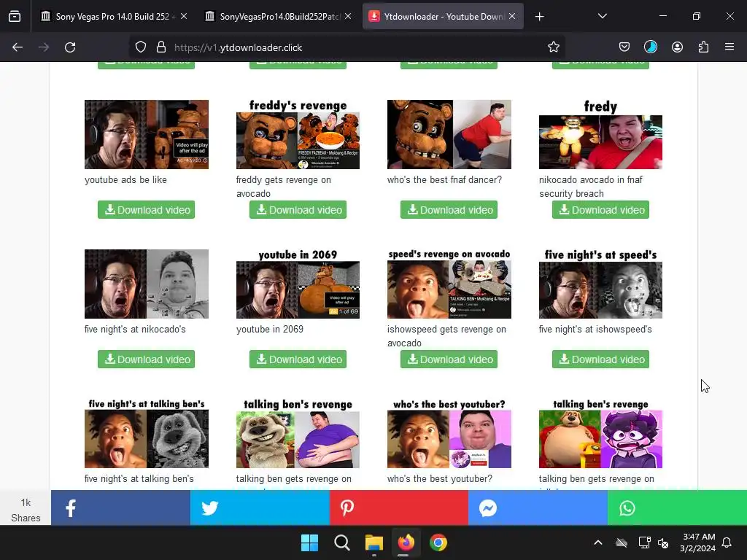Viewport: 747px width, 560px height.
Task: Open 'who's the best youtuber?' thumbnail
Action: 449,433
